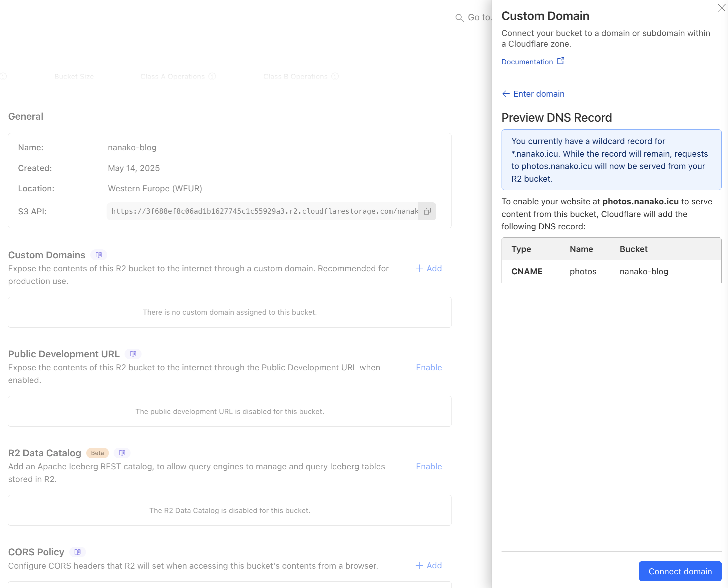Add a custom domain
Screen dimensions: 728x588
(x=429, y=268)
